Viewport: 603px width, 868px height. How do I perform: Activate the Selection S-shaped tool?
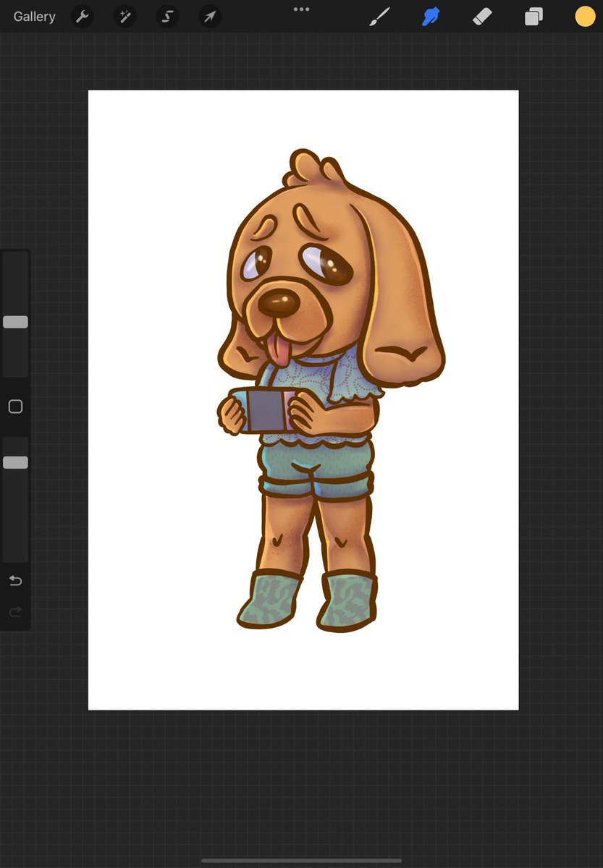(x=168, y=17)
